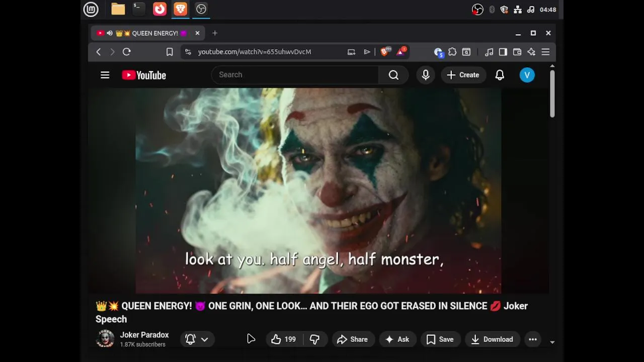
Task: View site information icon in address bar
Action: 188,52
